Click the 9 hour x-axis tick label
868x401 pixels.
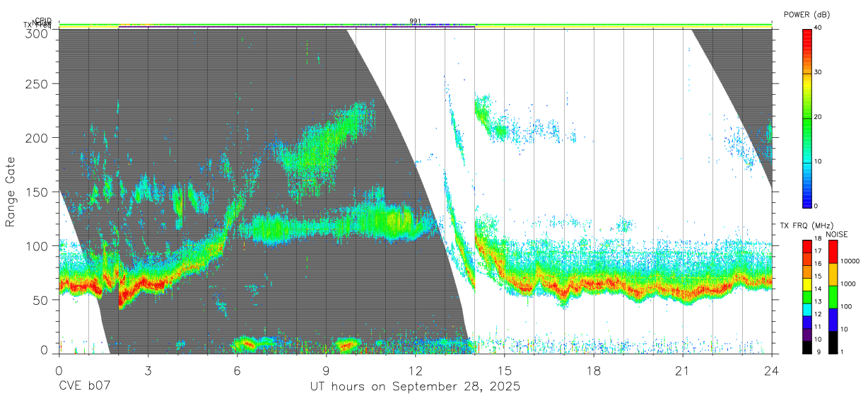pos(326,371)
